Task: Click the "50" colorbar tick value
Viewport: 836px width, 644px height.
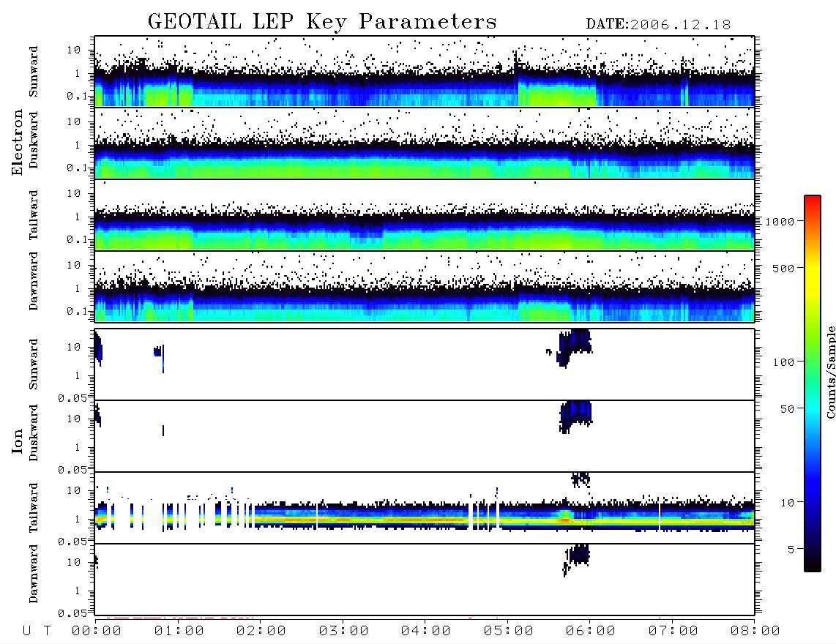Action: pos(787,409)
